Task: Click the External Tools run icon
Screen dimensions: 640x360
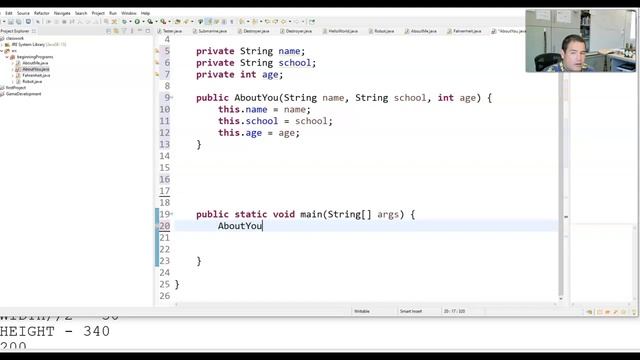Action: tap(163, 22)
